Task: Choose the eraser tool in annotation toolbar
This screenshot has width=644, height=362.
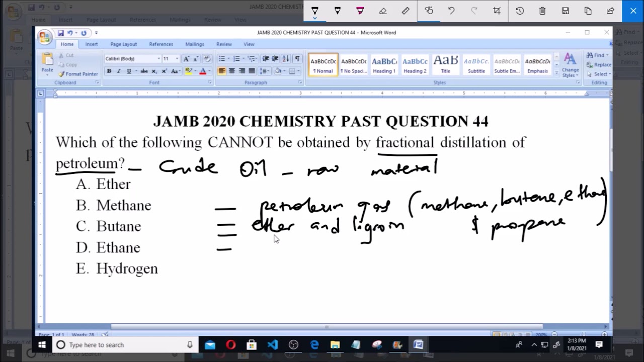Action: 383,11
